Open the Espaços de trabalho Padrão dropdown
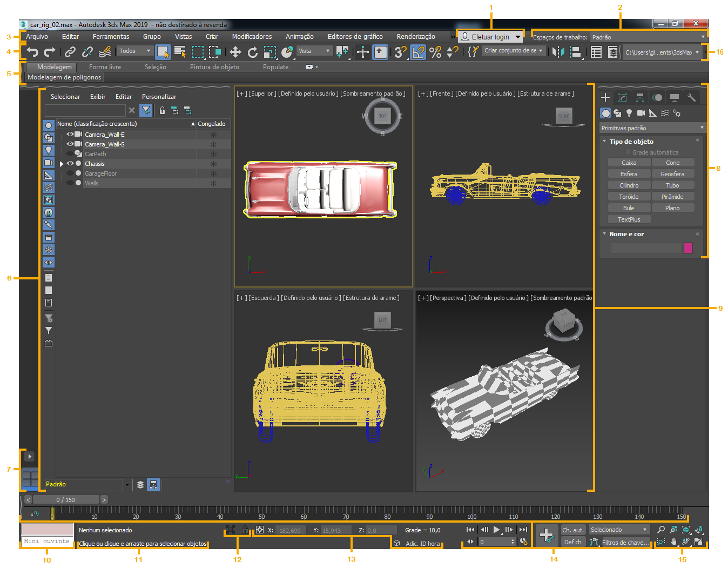This screenshot has width=728, height=568. 648,37
